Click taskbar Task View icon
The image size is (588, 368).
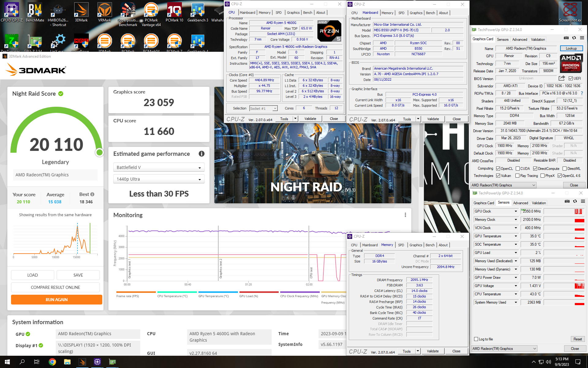tap(37, 362)
